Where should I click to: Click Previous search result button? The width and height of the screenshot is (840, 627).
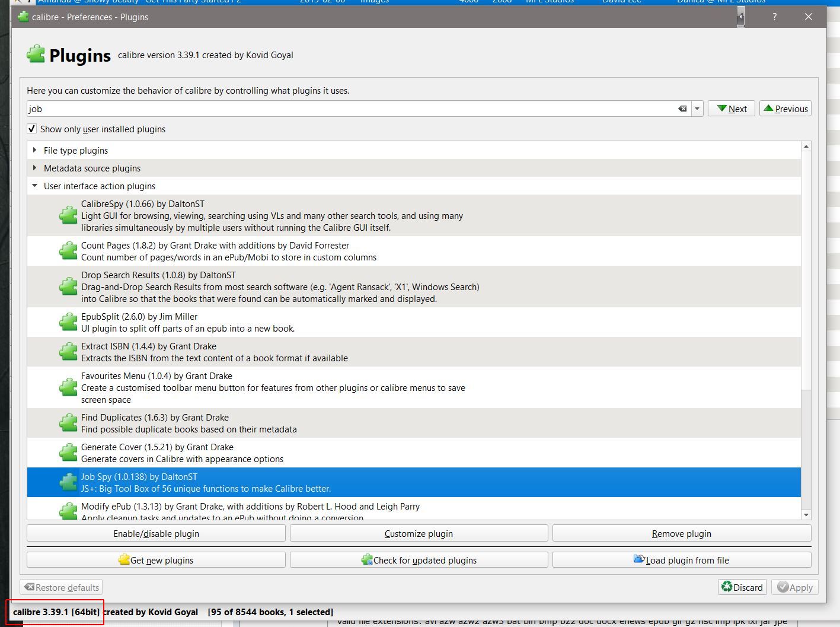tap(785, 109)
